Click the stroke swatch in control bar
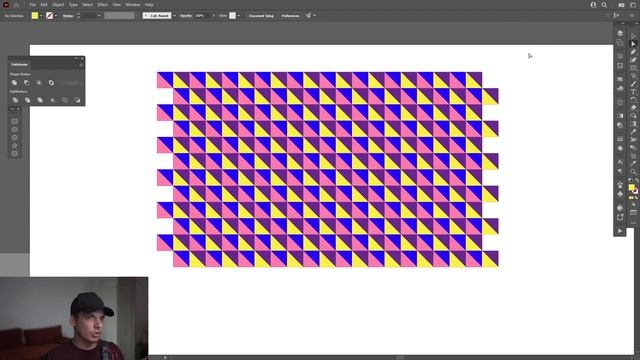Viewport: 640px width, 360px height. (49, 16)
